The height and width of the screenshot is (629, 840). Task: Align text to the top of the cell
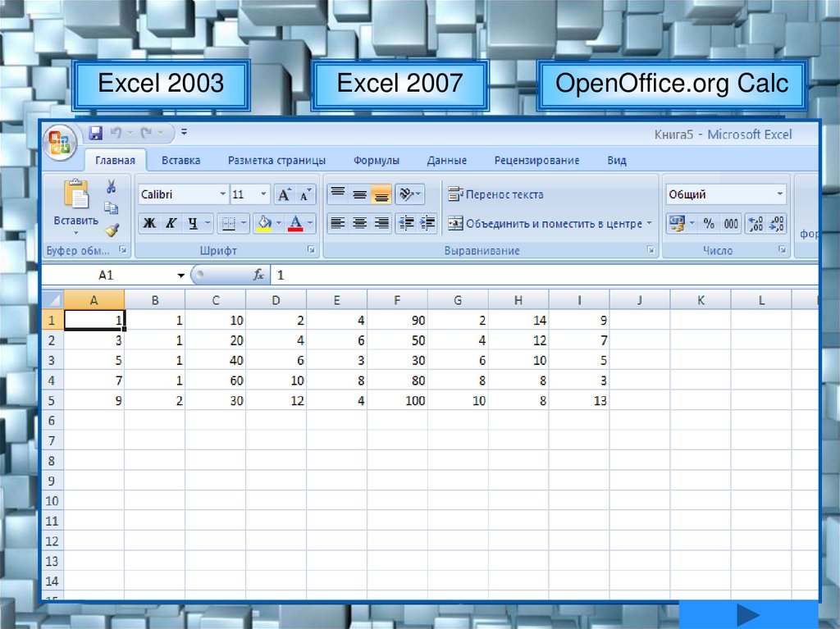337,194
